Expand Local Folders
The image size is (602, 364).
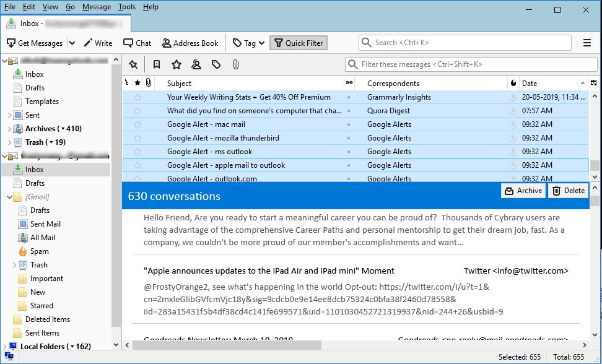pos(4,346)
